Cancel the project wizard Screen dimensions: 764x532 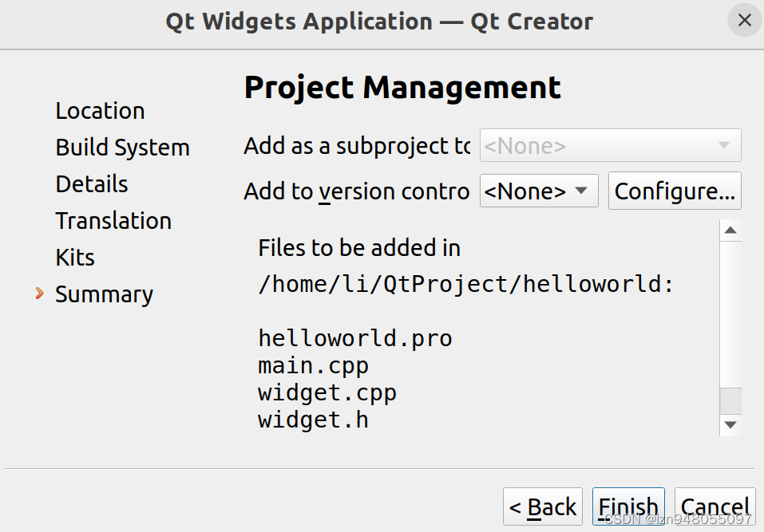pyautogui.click(x=715, y=507)
